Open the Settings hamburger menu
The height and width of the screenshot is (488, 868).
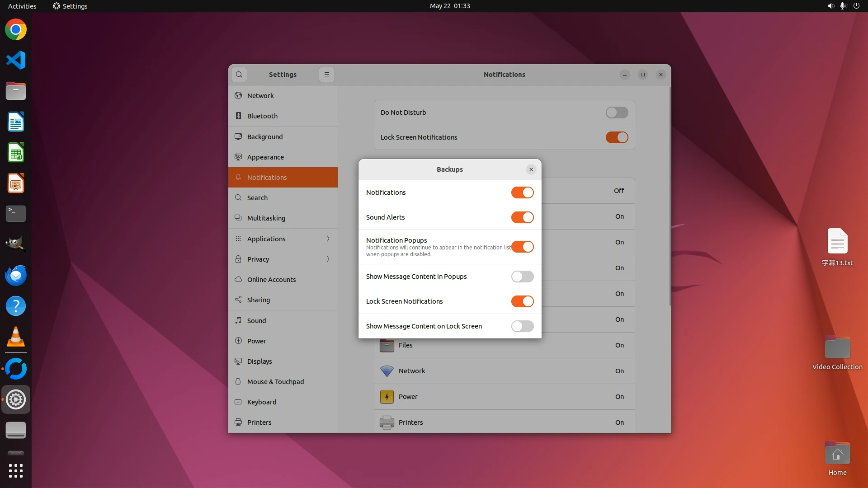[x=327, y=75]
